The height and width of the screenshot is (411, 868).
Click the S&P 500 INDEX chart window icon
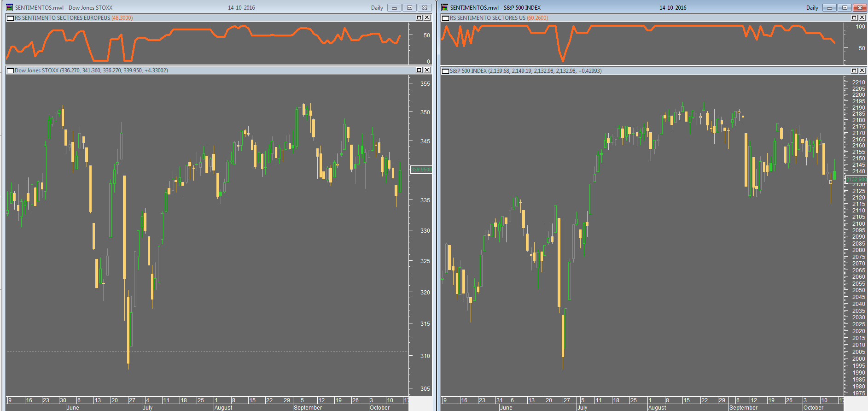[x=444, y=7]
